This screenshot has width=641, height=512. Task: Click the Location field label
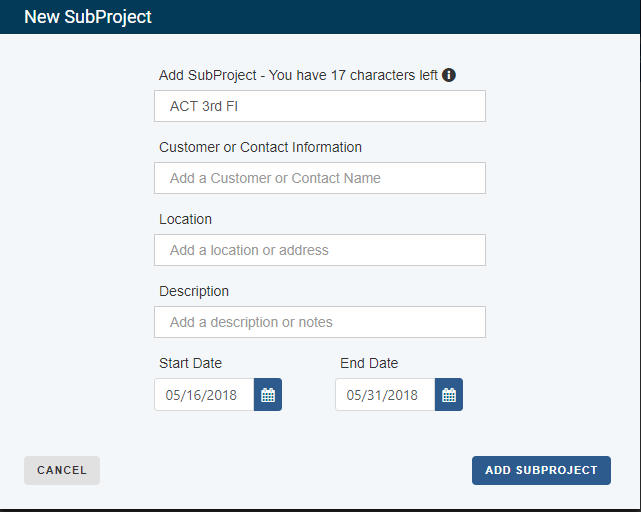click(x=185, y=219)
